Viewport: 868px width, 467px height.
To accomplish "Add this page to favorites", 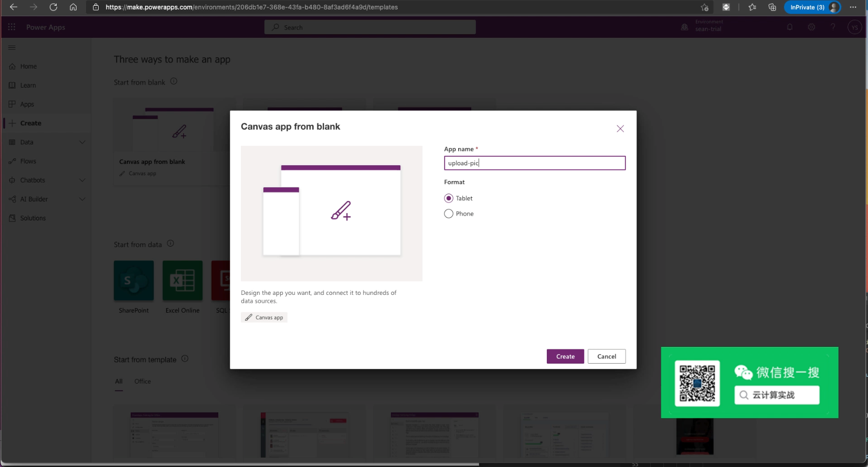I will coord(704,7).
